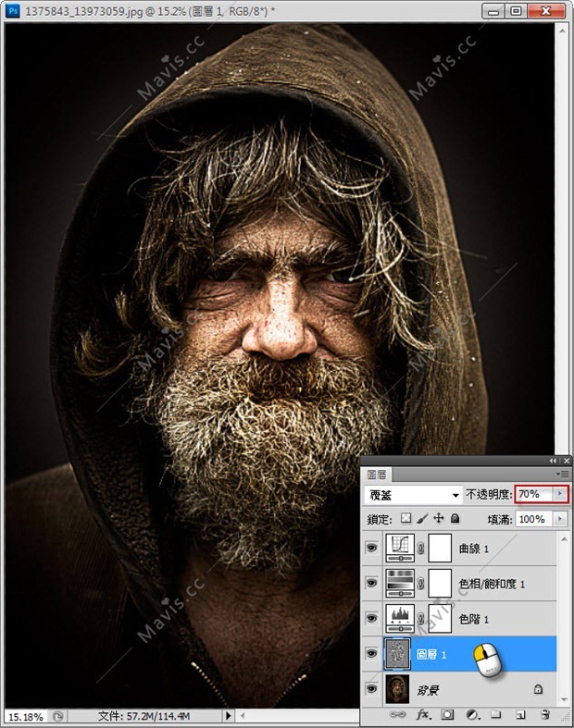Hide the 背景 layer via eye icon

(371, 689)
